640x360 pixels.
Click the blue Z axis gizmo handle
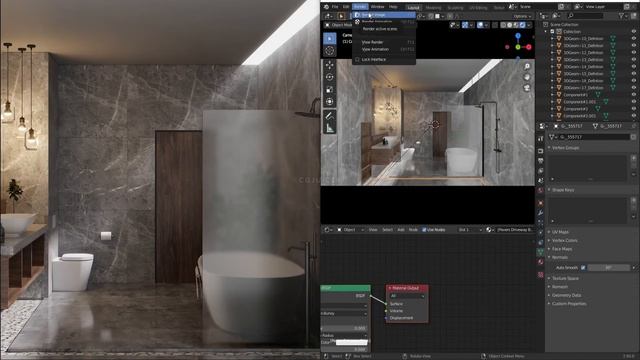518,36
